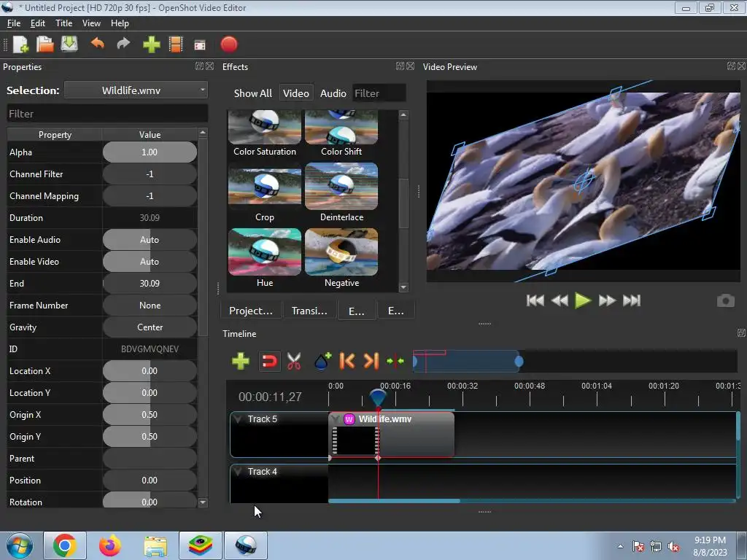The height and width of the screenshot is (560, 747).
Task: Jump to the next marker
Action: click(371, 361)
